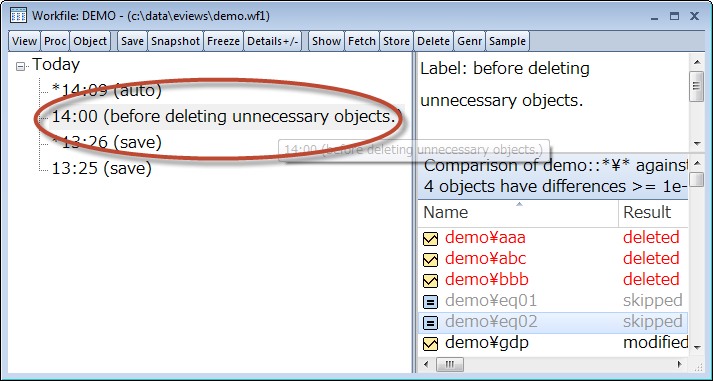Viewport: 713px width, 381px height.
Task: Click the series icon beside demo¥aaa
Action: pyautogui.click(x=430, y=238)
